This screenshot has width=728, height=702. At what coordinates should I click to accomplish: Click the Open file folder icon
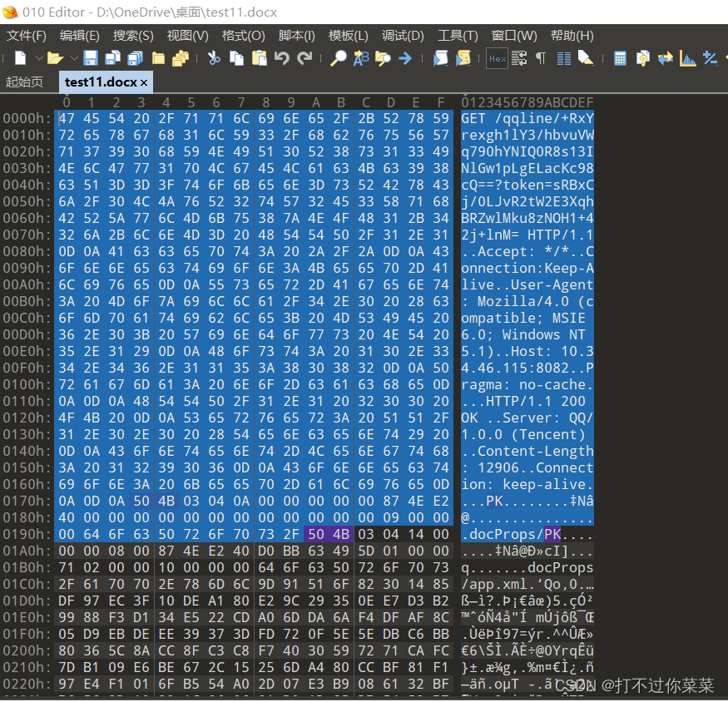[55, 58]
